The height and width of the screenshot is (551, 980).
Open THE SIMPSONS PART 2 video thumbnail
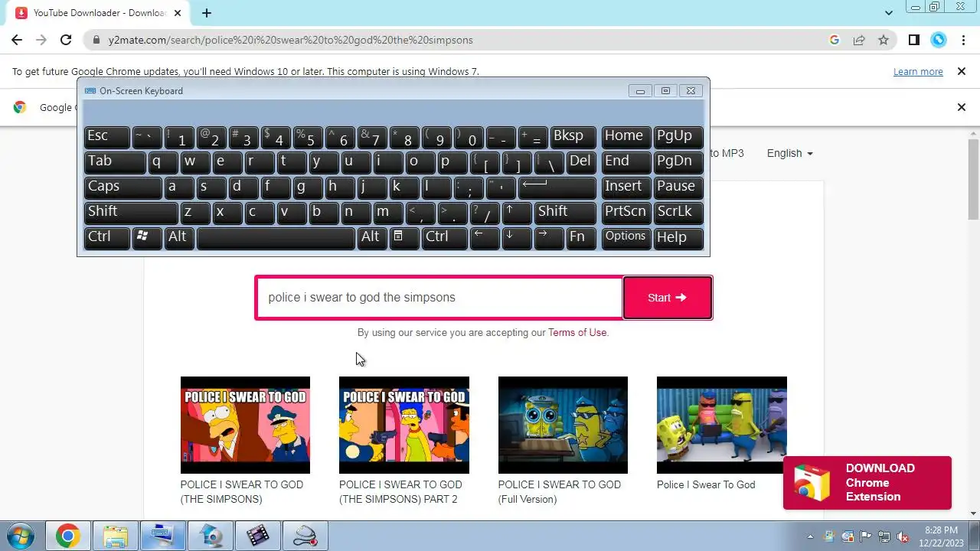click(x=404, y=425)
